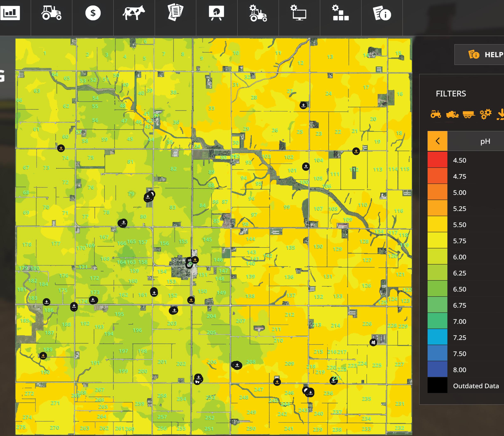Open the contracts documents tab
The width and height of the screenshot is (504, 436).
(x=175, y=13)
